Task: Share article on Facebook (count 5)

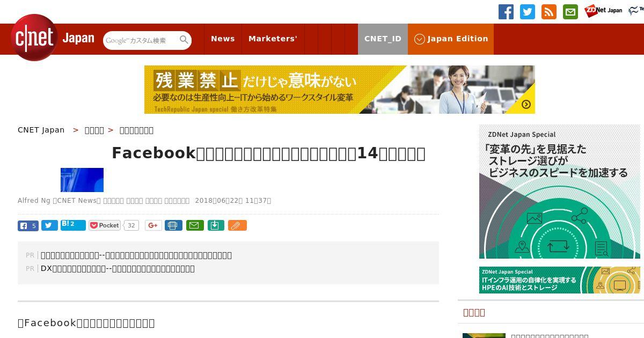Action: pos(28,226)
